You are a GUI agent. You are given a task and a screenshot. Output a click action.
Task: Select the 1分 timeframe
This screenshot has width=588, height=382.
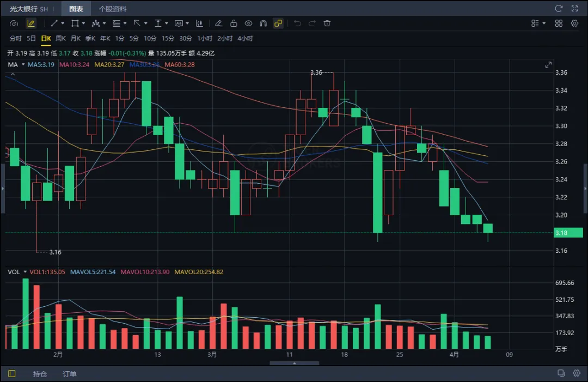120,38
